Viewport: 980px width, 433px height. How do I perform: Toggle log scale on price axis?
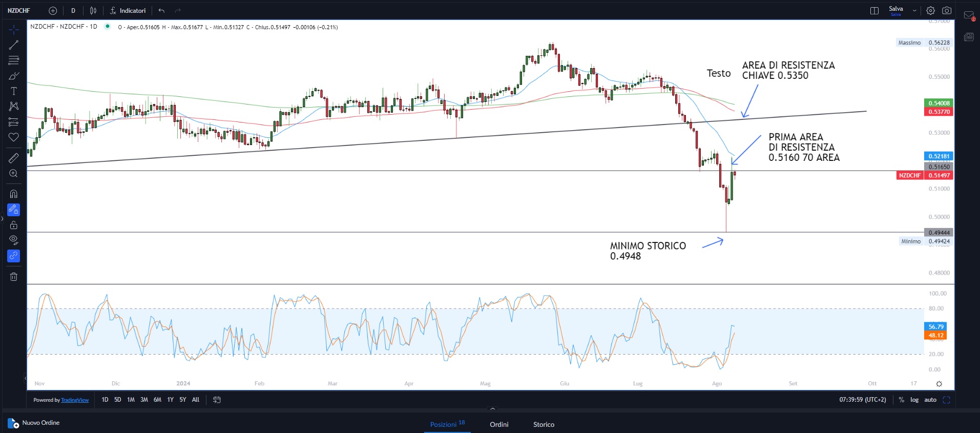coord(914,400)
